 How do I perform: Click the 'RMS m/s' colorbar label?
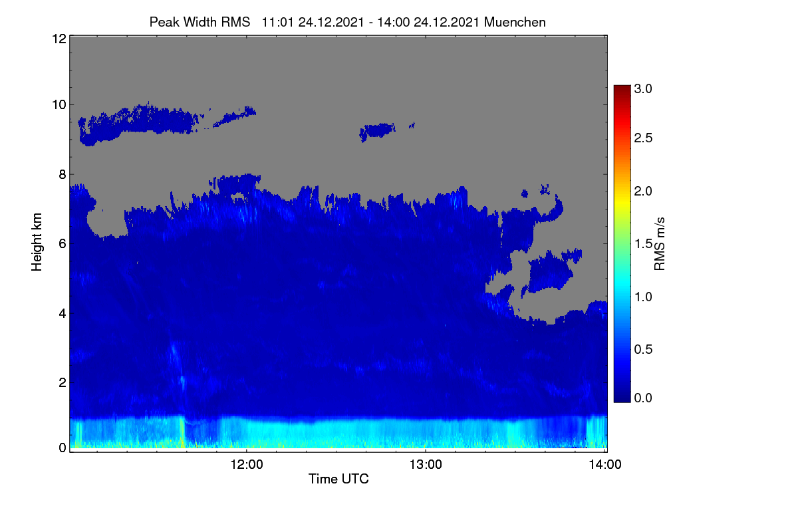point(659,243)
